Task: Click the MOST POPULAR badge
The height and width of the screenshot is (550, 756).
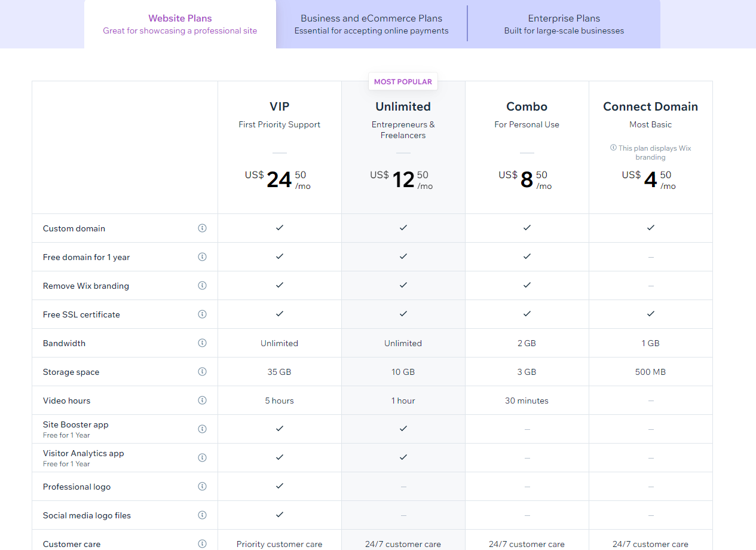Action: click(x=403, y=81)
